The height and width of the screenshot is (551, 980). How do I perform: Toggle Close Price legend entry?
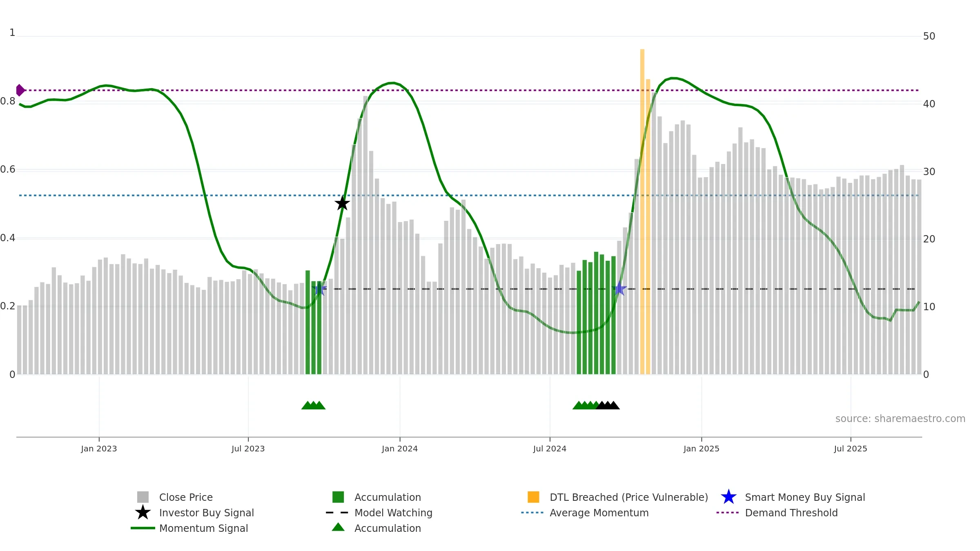(175, 497)
